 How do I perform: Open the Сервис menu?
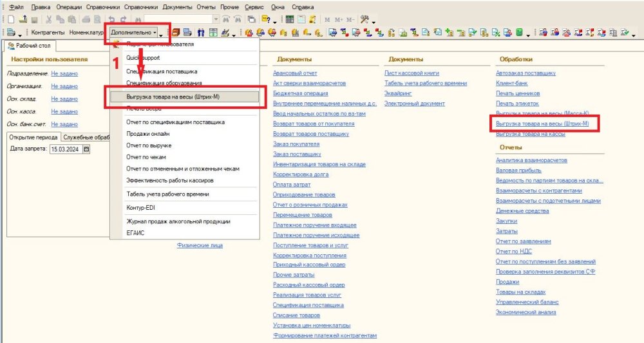point(254,7)
